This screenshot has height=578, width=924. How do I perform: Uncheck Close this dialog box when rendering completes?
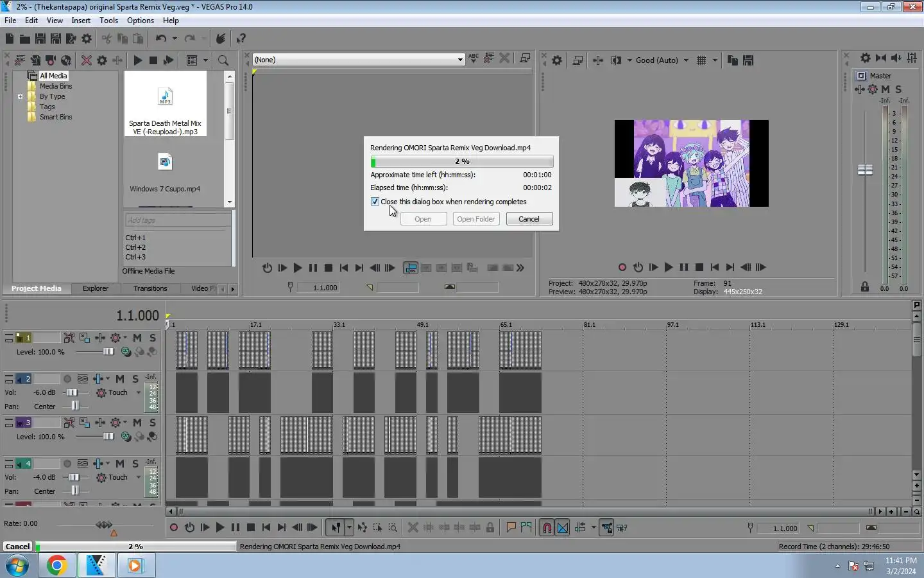coord(375,202)
